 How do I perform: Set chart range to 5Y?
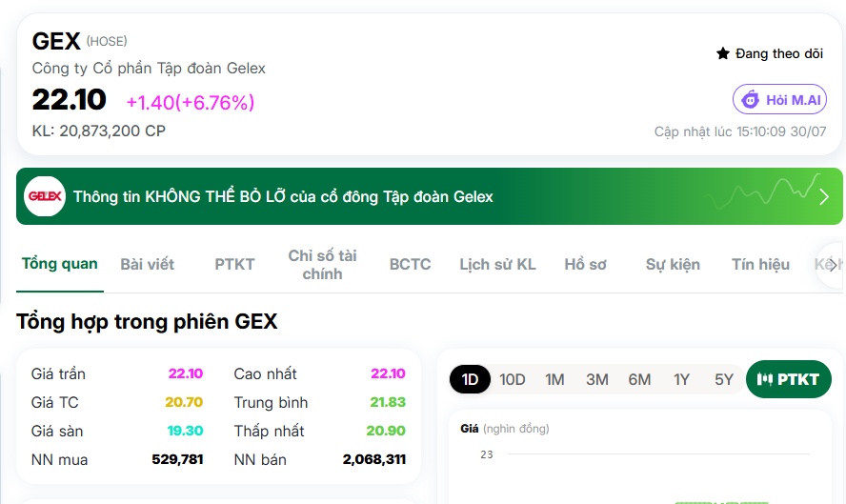click(723, 379)
